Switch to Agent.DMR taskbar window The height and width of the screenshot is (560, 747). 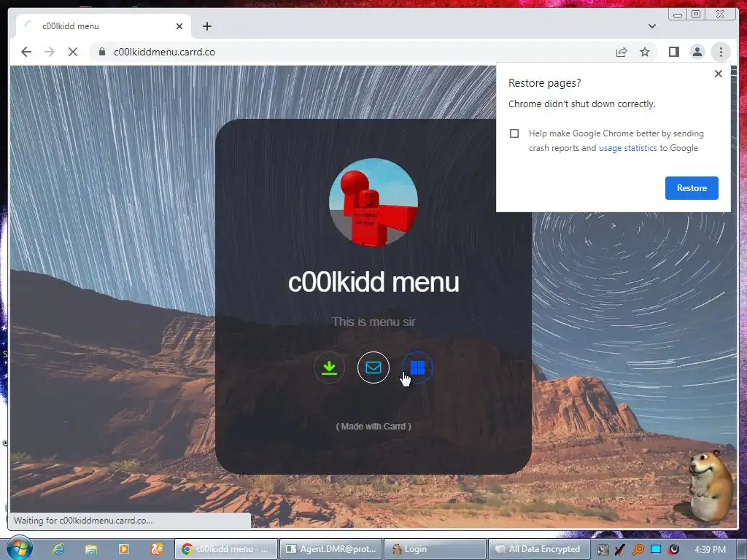coord(330,549)
